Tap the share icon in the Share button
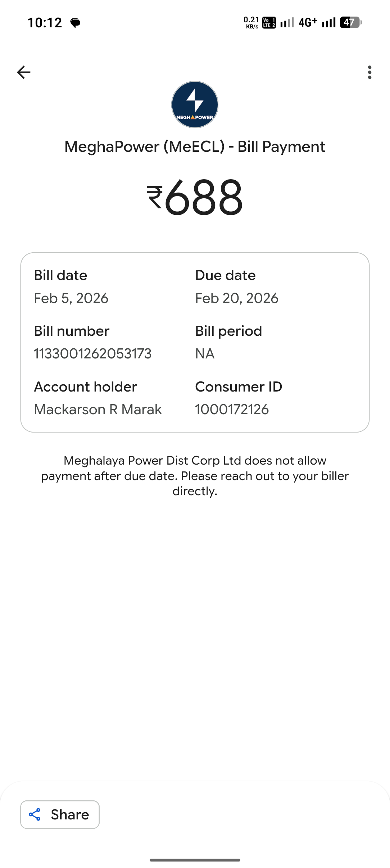 point(35,814)
